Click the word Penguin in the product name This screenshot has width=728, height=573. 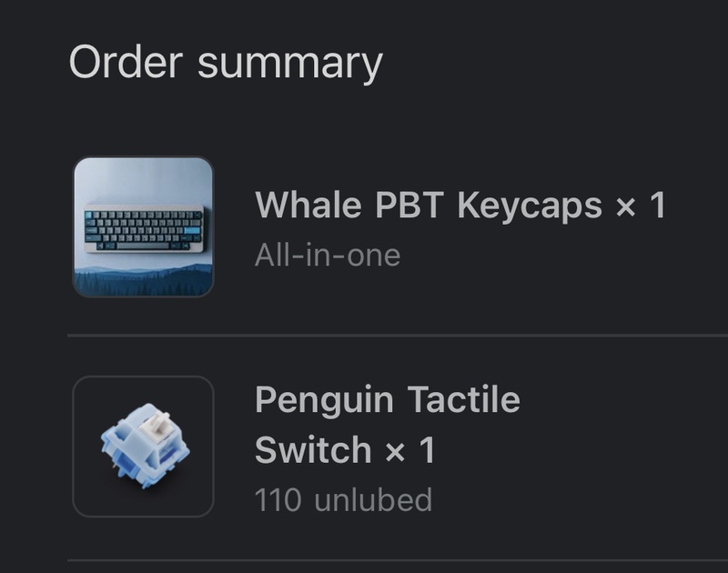coord(324,400)
